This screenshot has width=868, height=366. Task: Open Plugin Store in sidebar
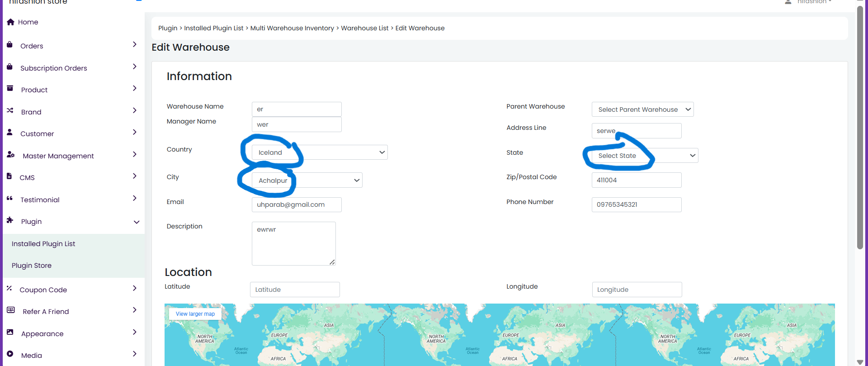(x=32, y=266)
